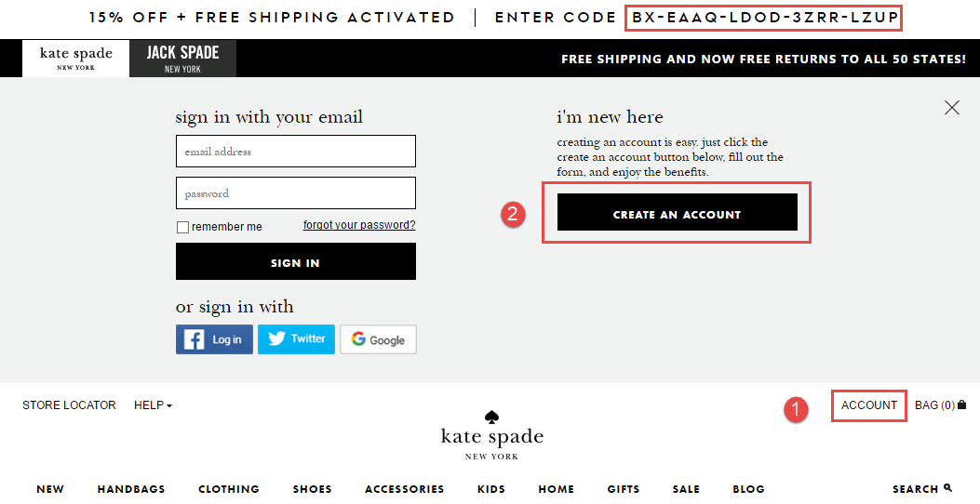Screen dimensions: 980x504
Task: Sign in with Twitter button
Action: coord(296,339)
